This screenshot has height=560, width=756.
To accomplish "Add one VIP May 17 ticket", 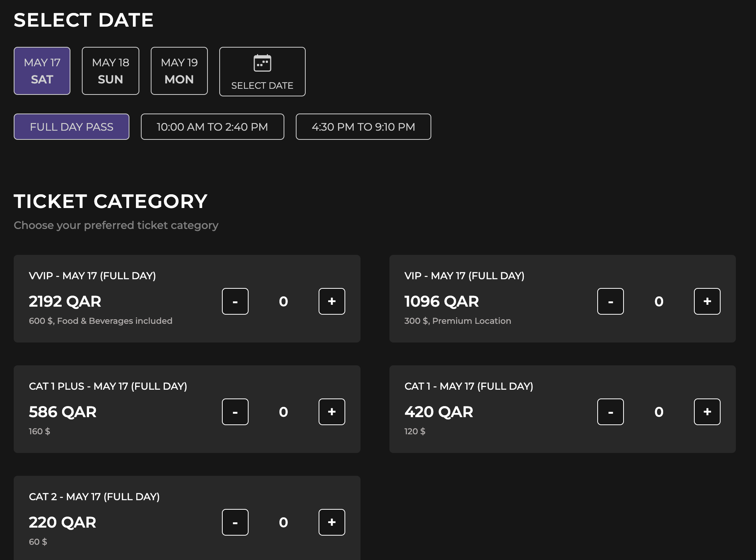I will [x=707, y=301].
